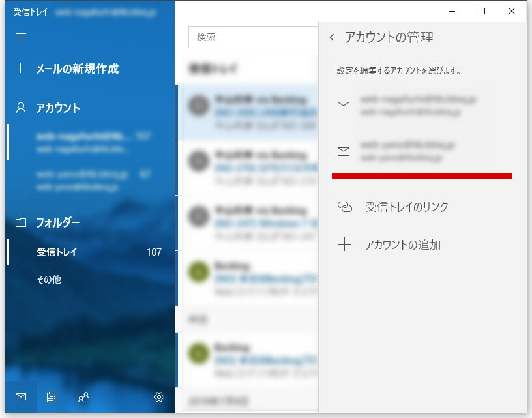Click plus icon next to アカウントの追加
Viewport: 532px width, 418px height.
tap(344, 245)
